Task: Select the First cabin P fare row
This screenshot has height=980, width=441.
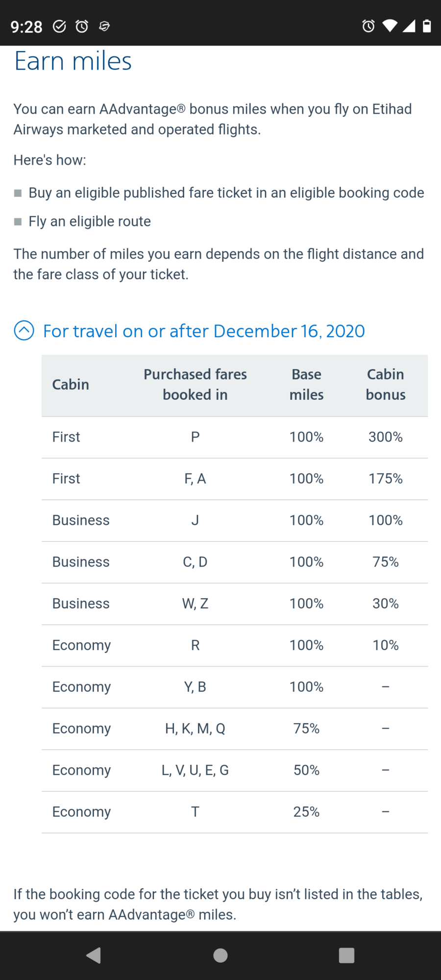Action: [x=235, y=438]
